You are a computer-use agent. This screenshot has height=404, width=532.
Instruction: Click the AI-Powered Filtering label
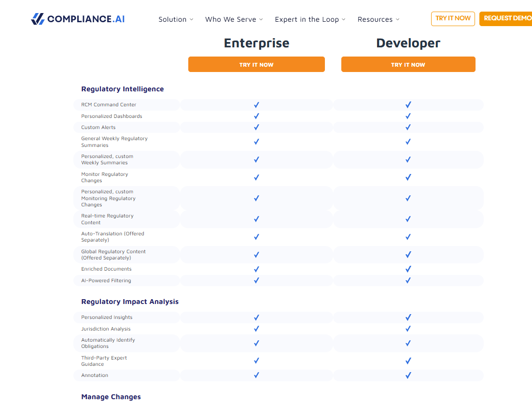pyautogui.click(x=106, y=280)
